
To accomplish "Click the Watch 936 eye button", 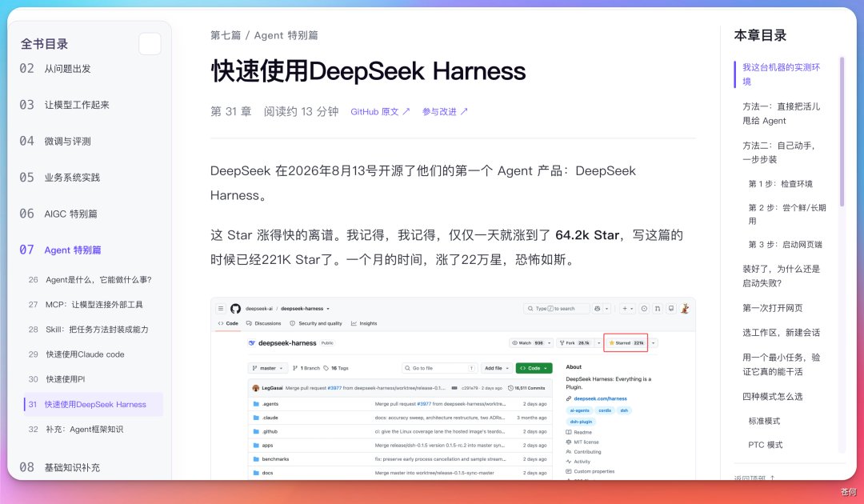I will [528, 342].
